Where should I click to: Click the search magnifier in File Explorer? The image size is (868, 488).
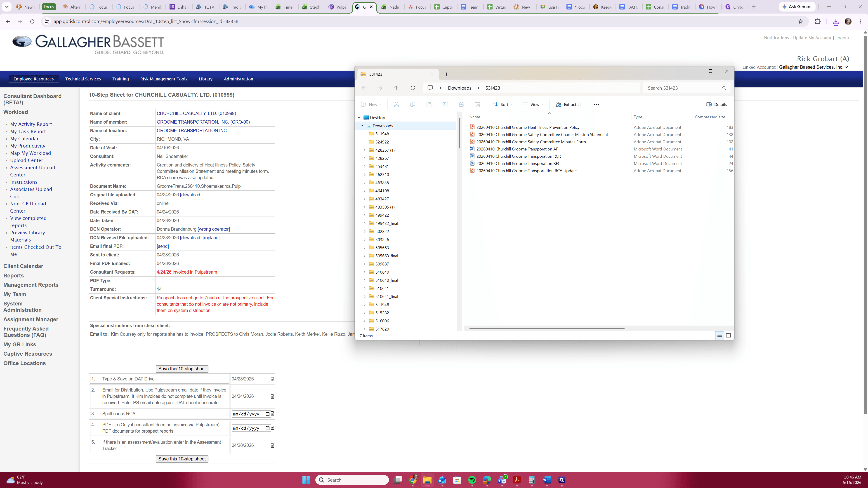click(x=724, y=88)
